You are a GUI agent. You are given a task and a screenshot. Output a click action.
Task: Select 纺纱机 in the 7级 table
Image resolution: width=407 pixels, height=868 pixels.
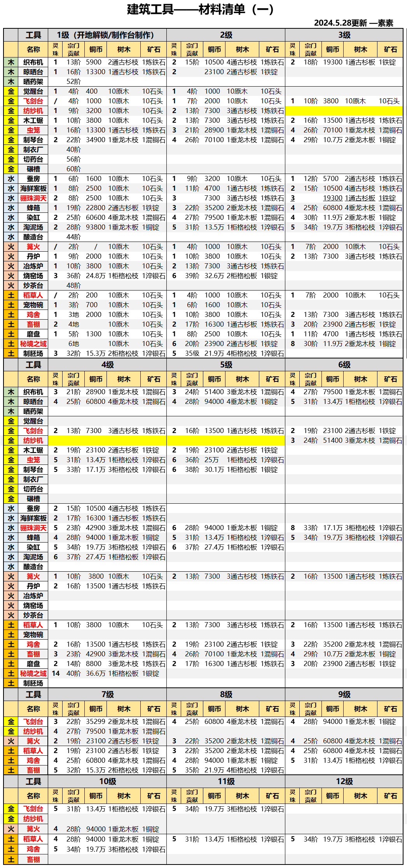tap(33, 731)
